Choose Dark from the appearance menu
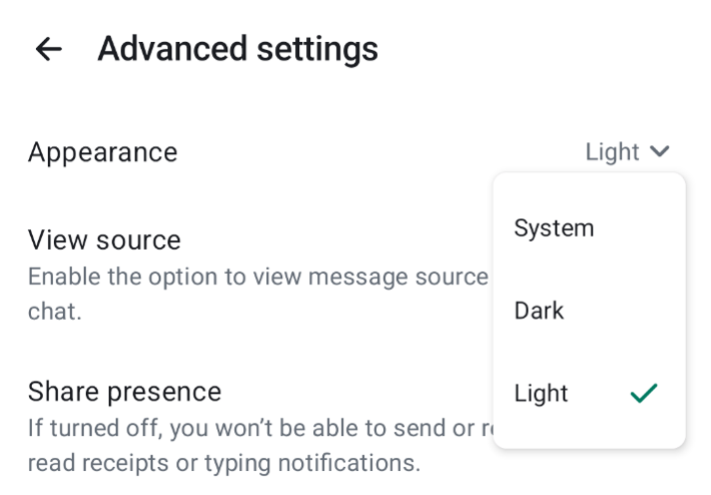This screenshot has width=711, height=495. (x=539, y=311)
